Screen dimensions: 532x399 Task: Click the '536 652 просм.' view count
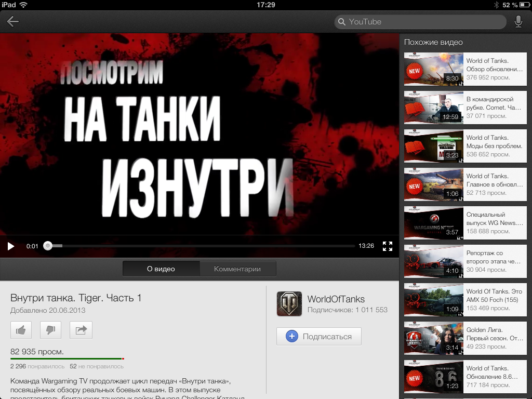click(x=488, y=154)
